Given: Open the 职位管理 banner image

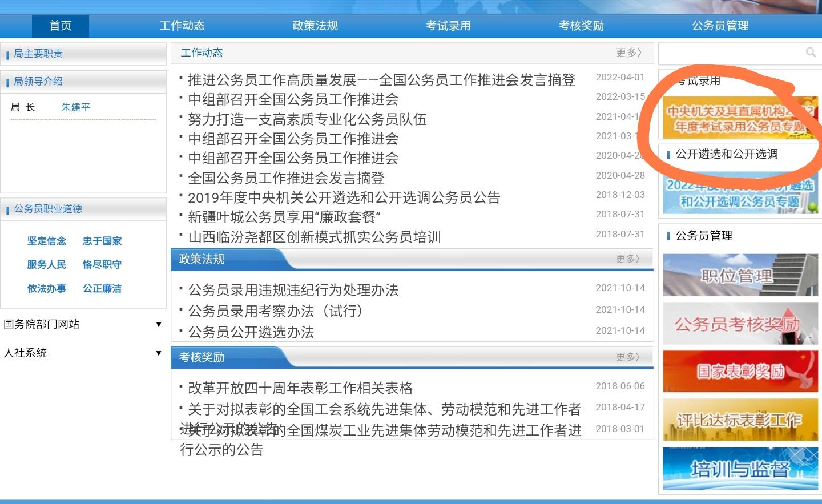Looking at the screenshot, I should pyautogui.click(x=740, y=275).
